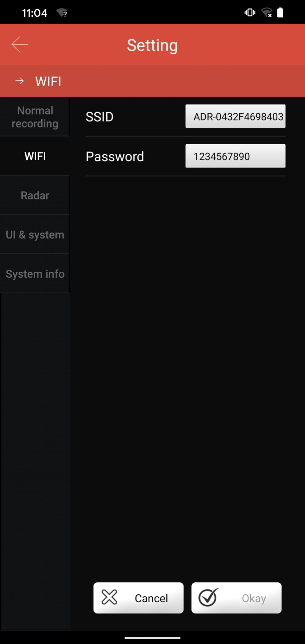Viewport: 305px width, 644px height.
Task: Show the System info tab
Action: [x=35, y=274]
